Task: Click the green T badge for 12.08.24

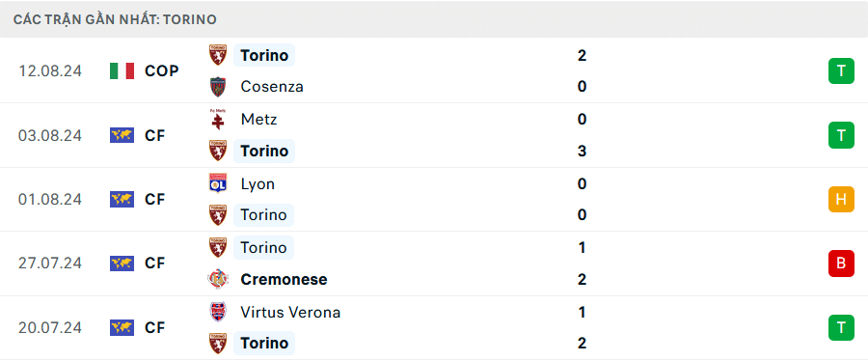Action: point(841,70)
